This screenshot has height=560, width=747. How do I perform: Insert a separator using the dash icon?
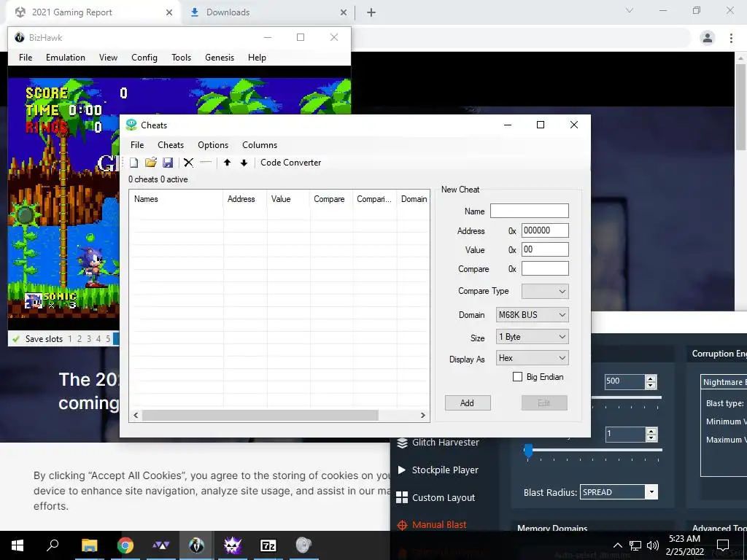206,163
